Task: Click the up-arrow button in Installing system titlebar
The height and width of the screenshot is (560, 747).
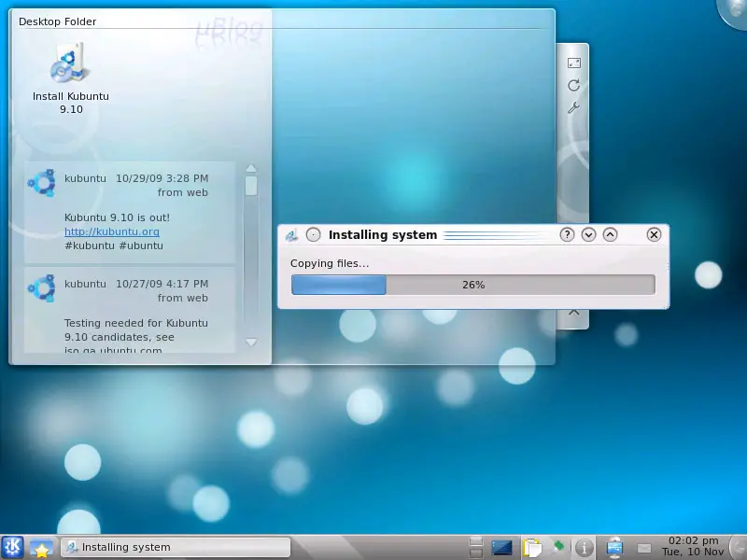Action: pos(611,234)
